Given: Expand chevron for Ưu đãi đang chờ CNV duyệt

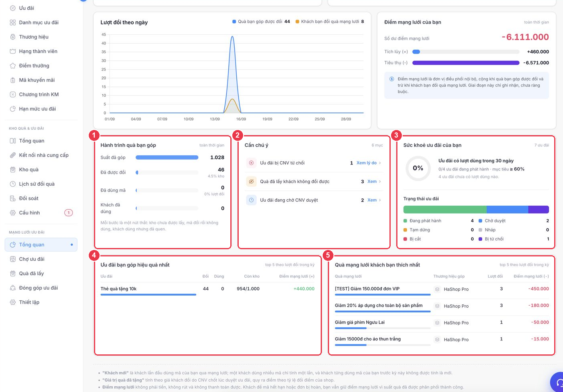Looking at the screenshot, I should (x=380, y=200).
